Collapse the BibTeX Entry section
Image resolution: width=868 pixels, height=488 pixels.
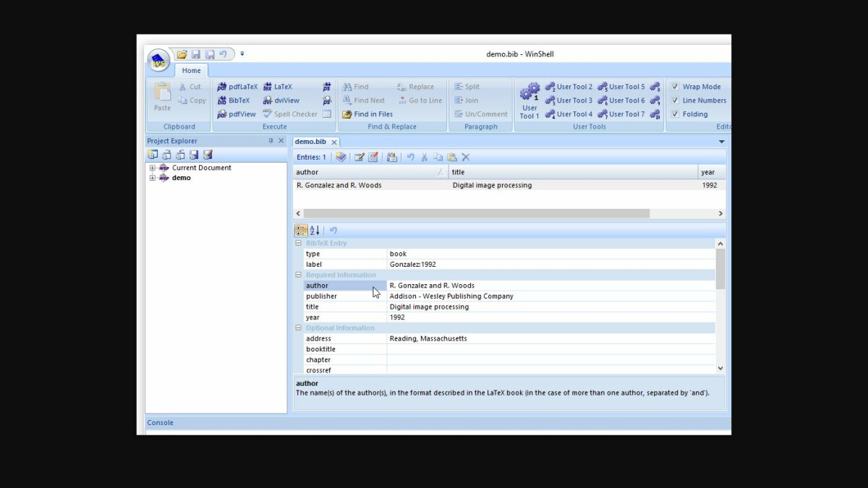pyautogui.click(x=299, y=244)
